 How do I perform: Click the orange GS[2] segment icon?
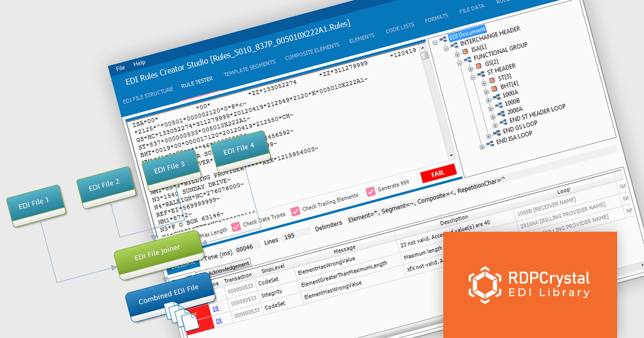pyautogui.click(x=479, y=67)
